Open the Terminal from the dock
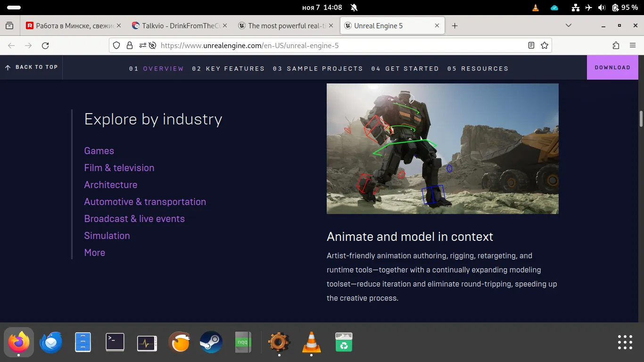The width and height of the screenshot is (644, 362). [x=115, y=342]
